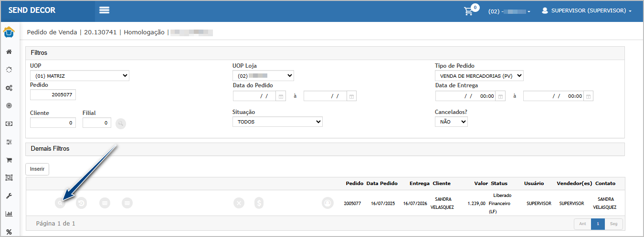This screenshot has height=237, width=644.
Task: Click the dollar sign icon in order row
Action: 259,203
